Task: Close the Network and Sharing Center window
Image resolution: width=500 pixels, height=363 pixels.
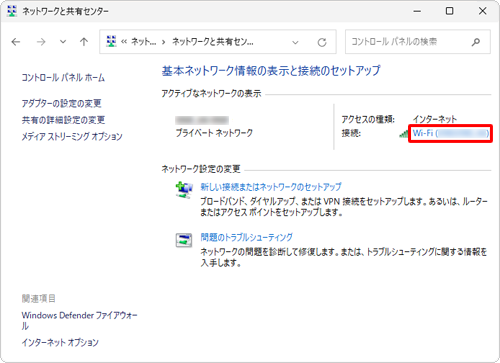Action: pos(482,11)
